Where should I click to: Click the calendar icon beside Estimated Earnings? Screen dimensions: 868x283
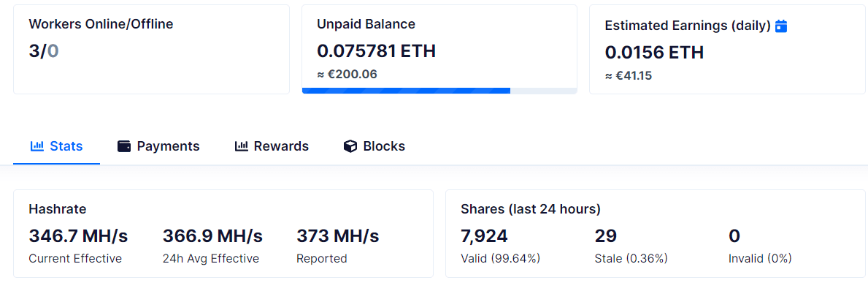coord(781,26)
